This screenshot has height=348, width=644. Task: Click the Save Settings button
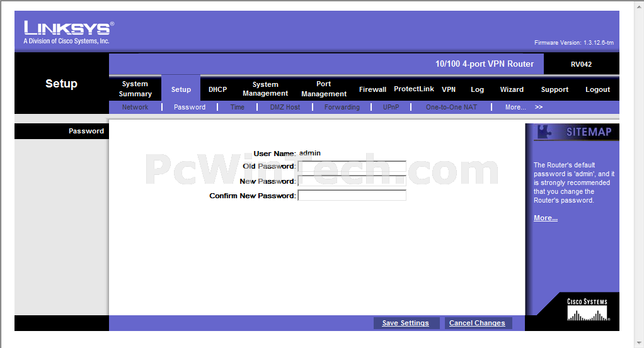tap(406, 323)
